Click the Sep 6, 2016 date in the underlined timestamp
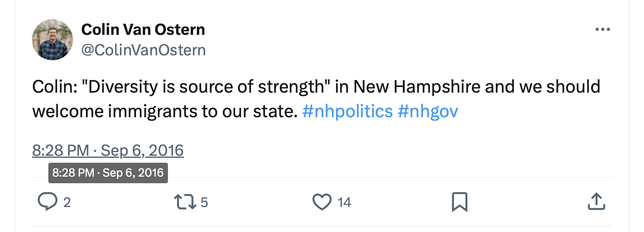 point(142,150)
